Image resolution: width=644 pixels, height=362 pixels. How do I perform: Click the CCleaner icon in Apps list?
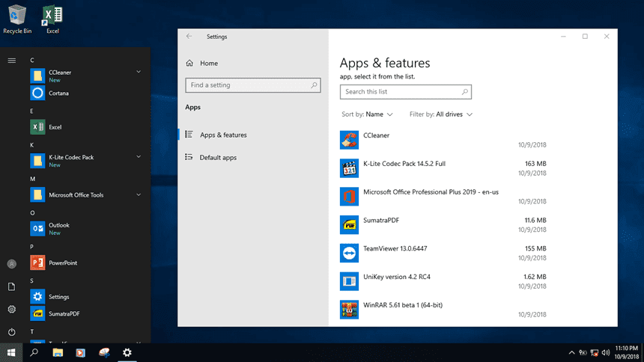[349, 140]
